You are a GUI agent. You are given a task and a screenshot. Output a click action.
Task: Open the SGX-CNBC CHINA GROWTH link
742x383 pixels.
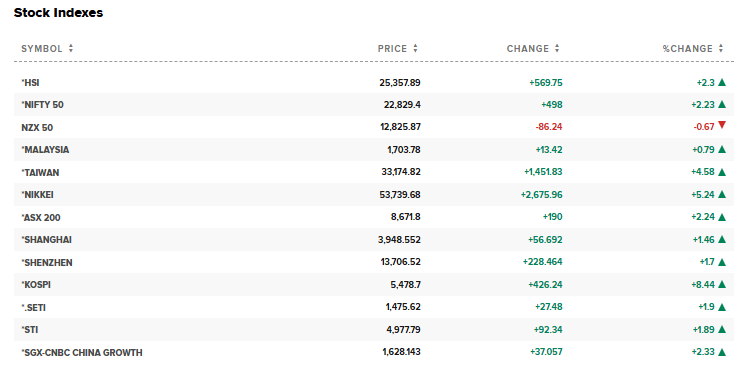(x=82, y=352)
